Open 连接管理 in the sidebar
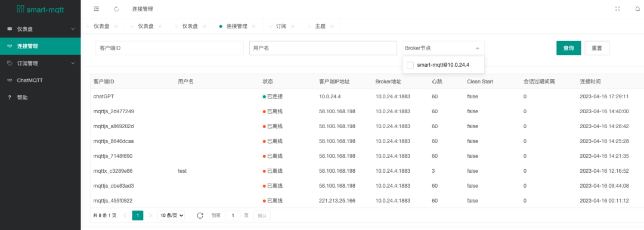Screen dimensions: 644x230 41,46
